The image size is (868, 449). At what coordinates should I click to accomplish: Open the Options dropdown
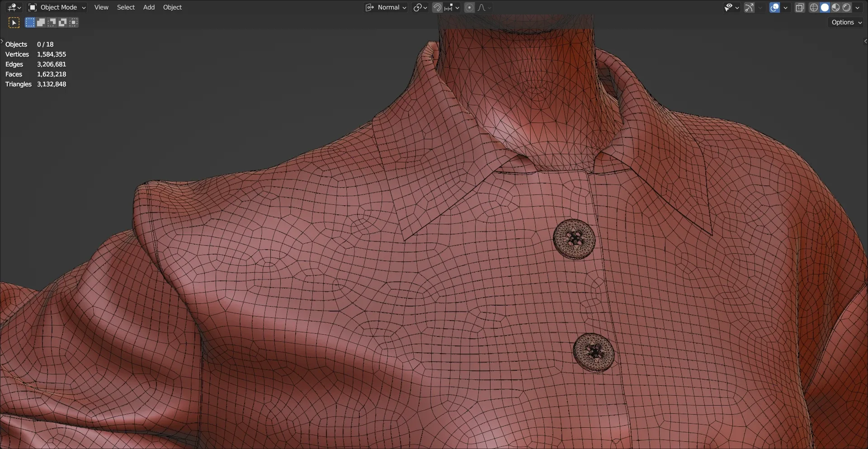coord(846,22)
